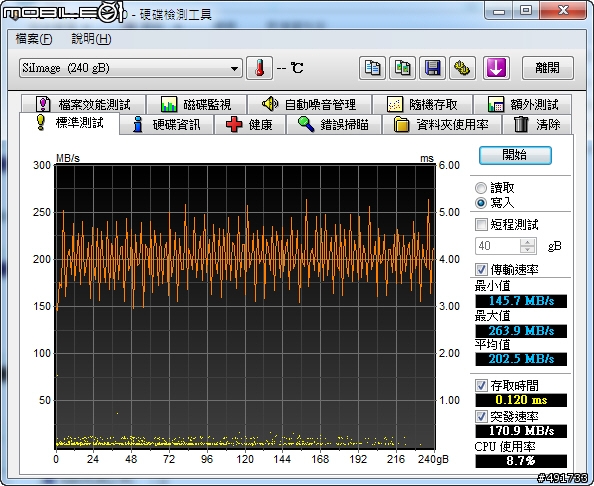Click the copy text to clipboard icon

[x=372, y=68]
